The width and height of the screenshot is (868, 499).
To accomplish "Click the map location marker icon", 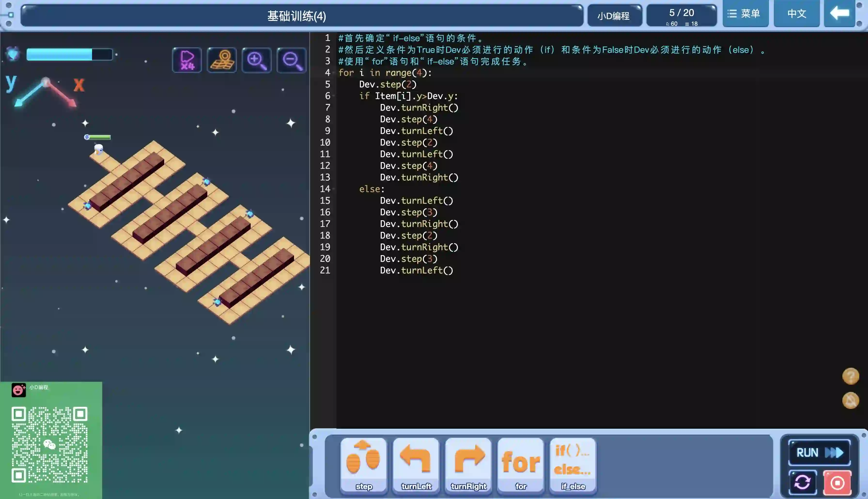I will tap(222, 60).
